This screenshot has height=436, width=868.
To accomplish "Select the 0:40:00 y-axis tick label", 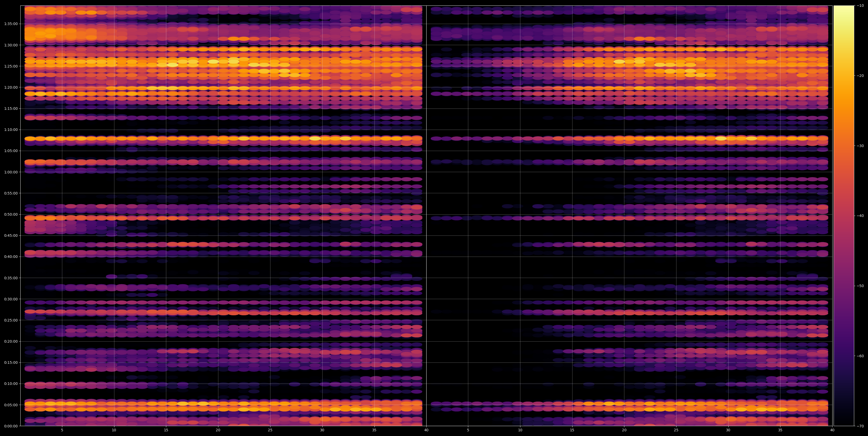I will [11, 257].
